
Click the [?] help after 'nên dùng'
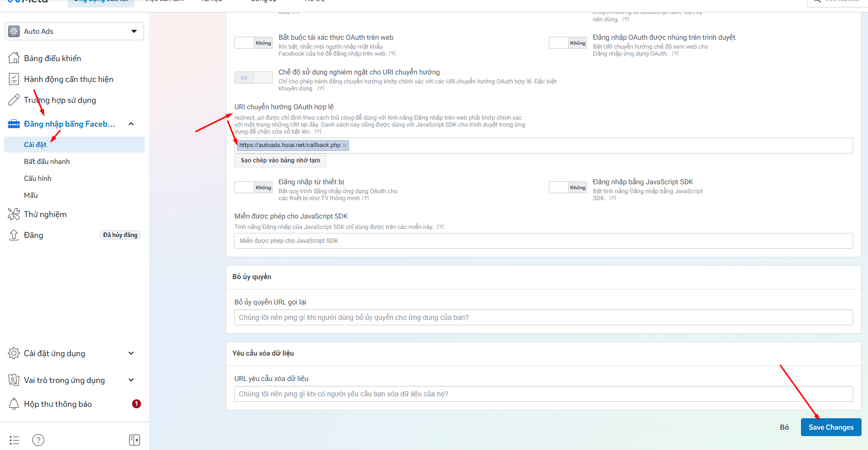pyautogui.click(x=626, y=19)
